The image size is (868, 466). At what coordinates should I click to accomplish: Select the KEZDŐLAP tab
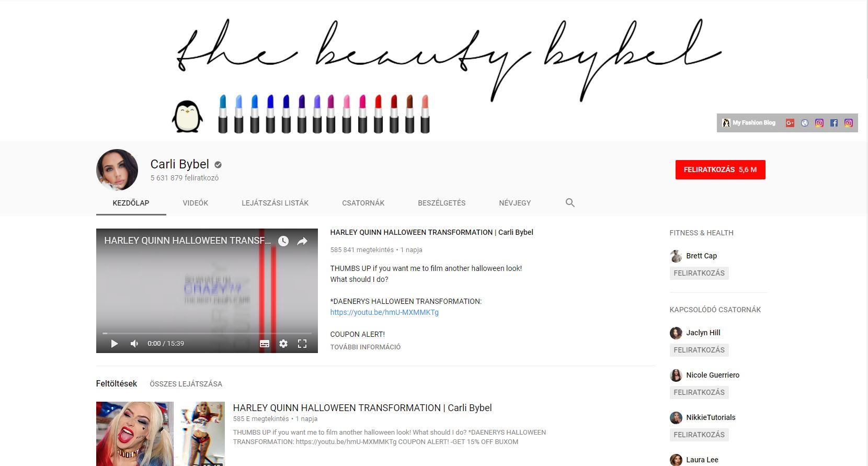click(131, 203)
